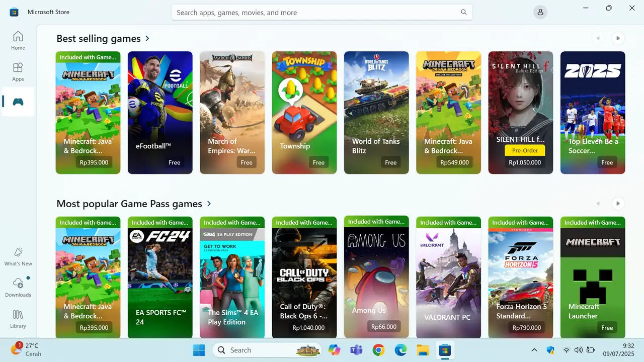This screenshot has height=362, width=644.
Task: Click the taskbar Search box
Action: click(267, 350)
